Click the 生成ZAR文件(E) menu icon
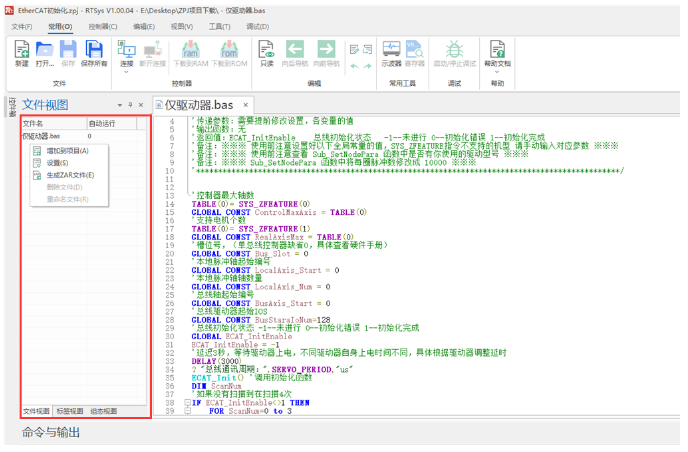This screenshot has width=688, height=452. coord(37,175)
